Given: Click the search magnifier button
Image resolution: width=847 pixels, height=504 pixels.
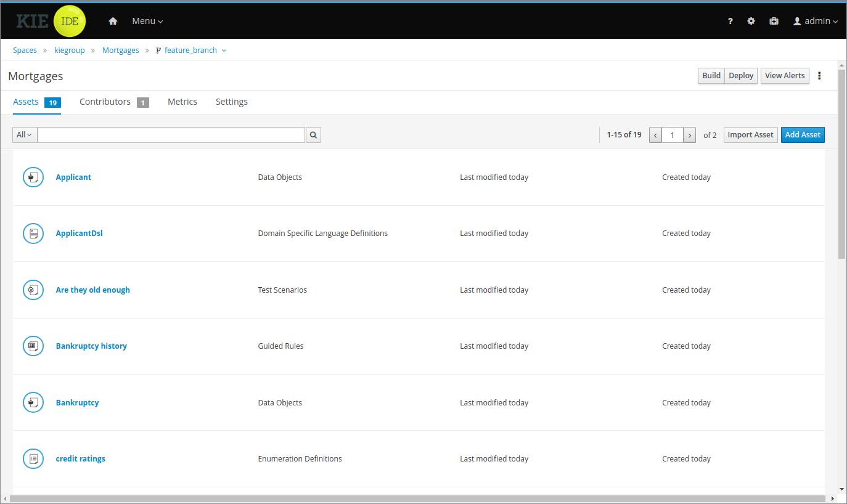Looking at the screenshot, I should pyautogui.click(x=313, y=135).
